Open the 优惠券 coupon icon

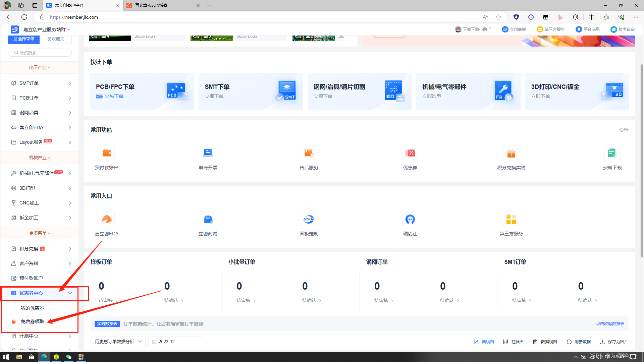(410, 153)
